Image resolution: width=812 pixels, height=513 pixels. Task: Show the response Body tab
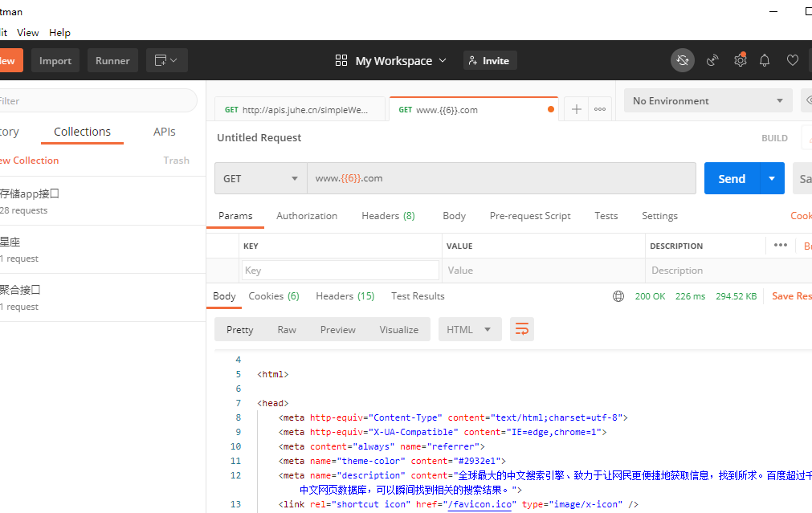click(224, 296)
